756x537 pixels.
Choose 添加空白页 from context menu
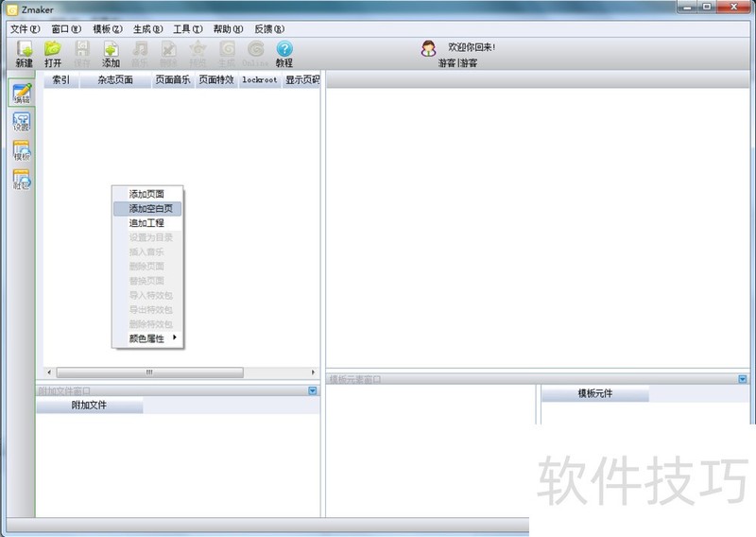[150, 209]
